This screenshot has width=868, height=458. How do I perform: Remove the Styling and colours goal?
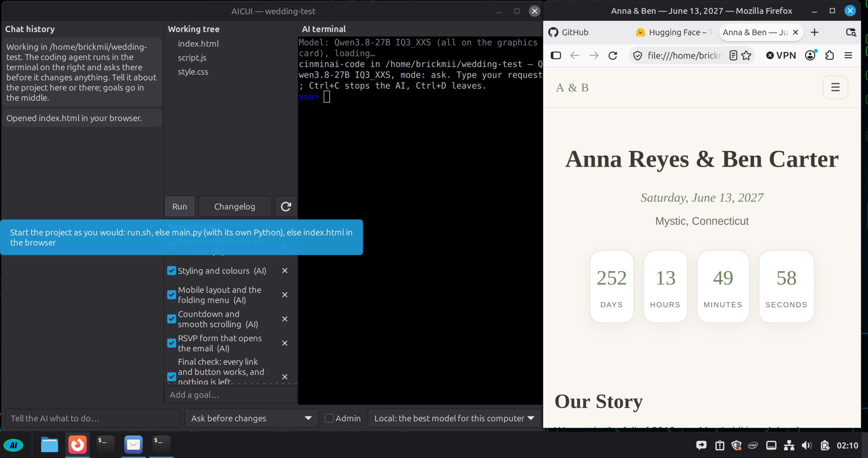285,271
